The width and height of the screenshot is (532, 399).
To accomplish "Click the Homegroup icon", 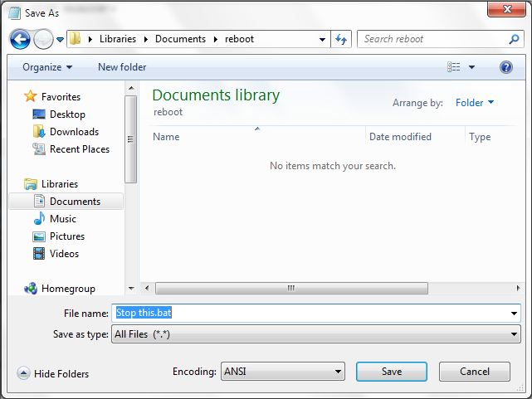I will 31,289.
